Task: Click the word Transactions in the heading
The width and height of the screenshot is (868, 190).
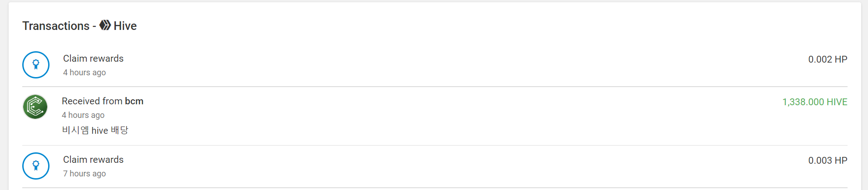Action: 56,26
